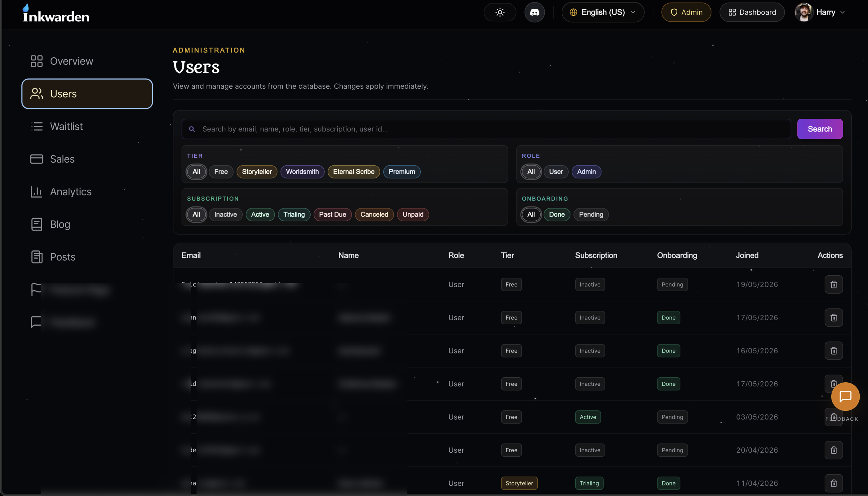The height and width of the screenshot is (496, 868).
Task: Open the Users section in the sidebar
Action: pos(87,94)
